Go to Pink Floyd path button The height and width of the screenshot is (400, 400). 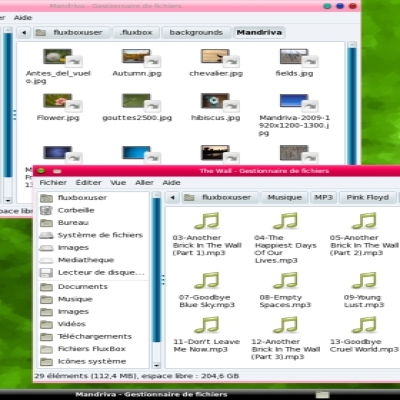[x=367, y=198]
